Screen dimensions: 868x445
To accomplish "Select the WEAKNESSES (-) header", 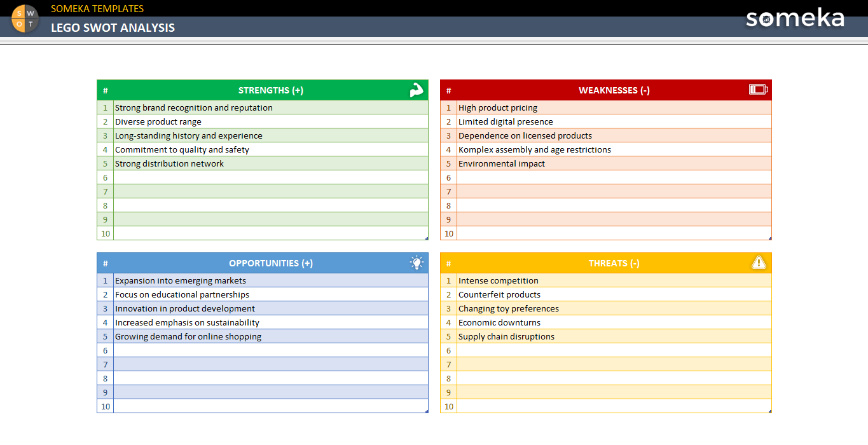I will pos(614,90).
